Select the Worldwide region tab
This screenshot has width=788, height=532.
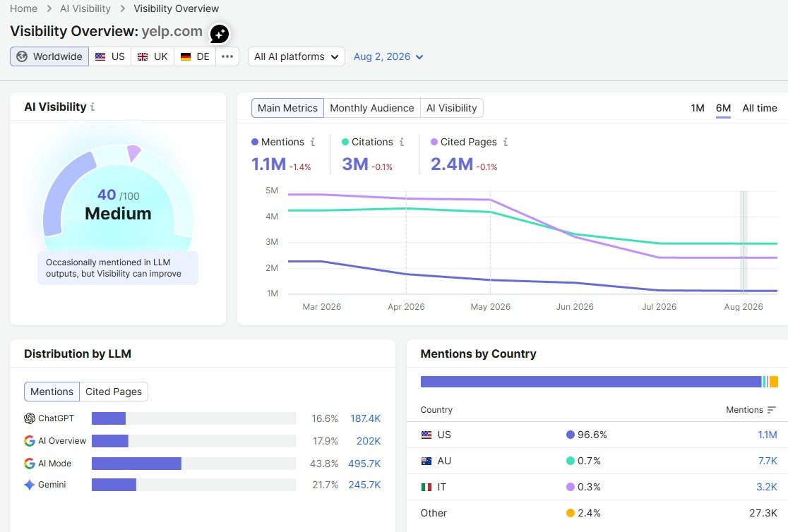49,56
